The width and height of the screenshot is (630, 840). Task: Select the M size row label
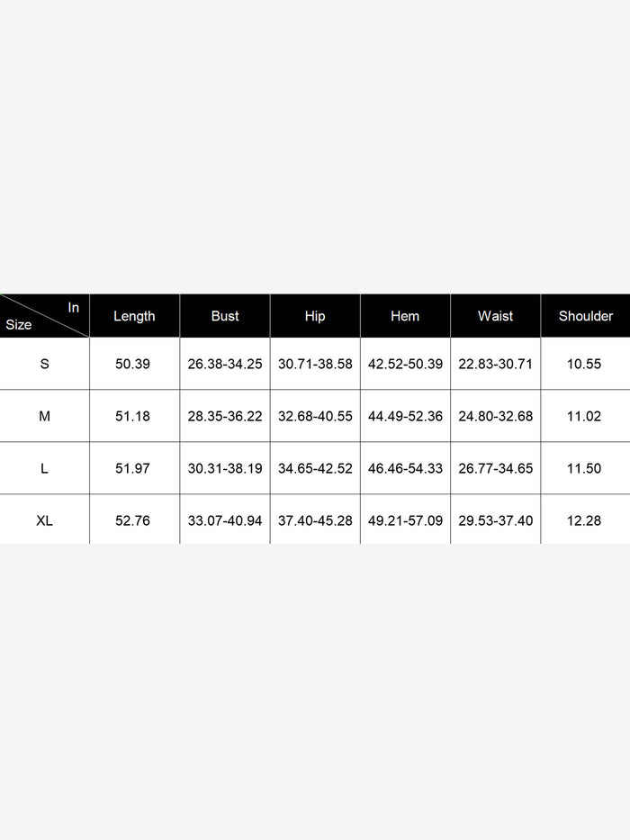coord(45,416)
